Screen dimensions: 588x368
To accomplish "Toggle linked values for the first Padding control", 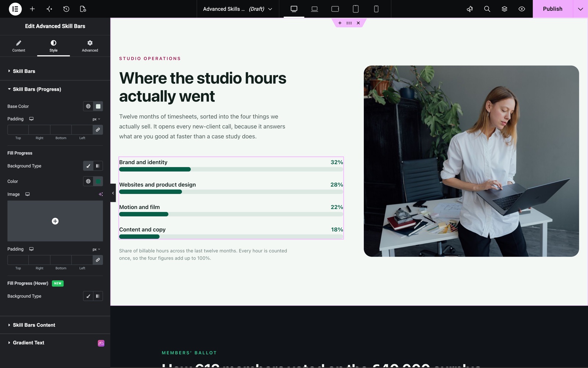I will [x=98, y=130].
